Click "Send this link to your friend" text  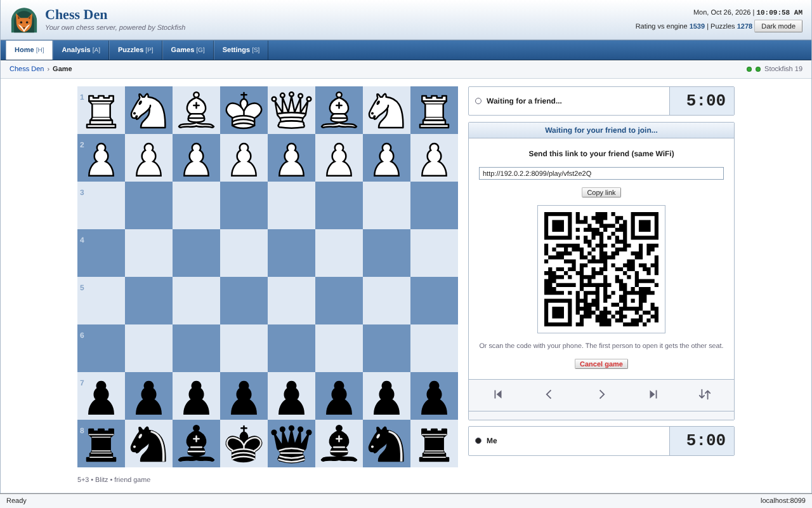click(601, 154)
